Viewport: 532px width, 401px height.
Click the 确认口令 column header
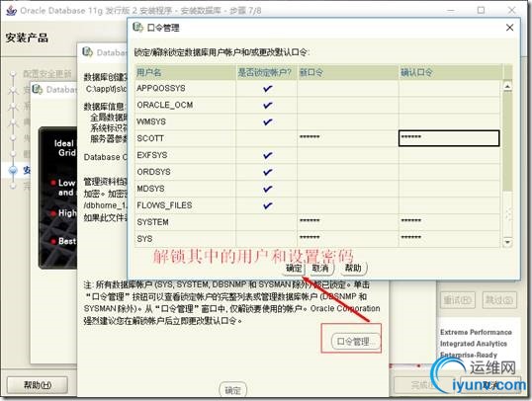click(x=450, y=72)
